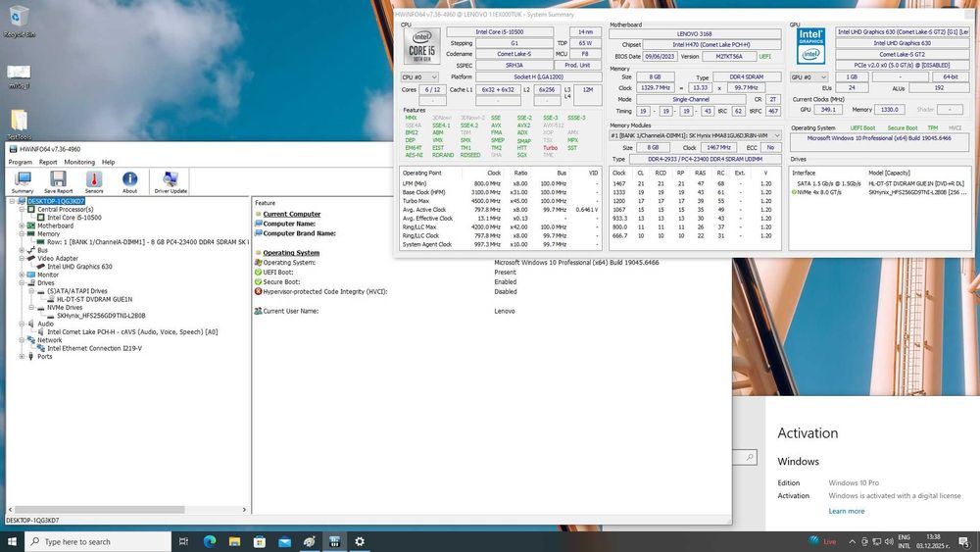Click the Intel Core i5 CPU logo
The image size is (980, 552).
pyautogui.click(x=421, y=46)
